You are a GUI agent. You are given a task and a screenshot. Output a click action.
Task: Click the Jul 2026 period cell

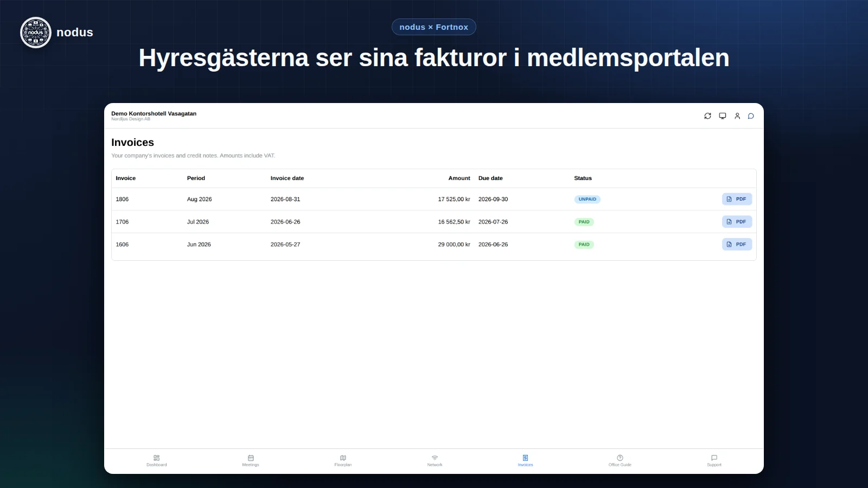coord(198,222)
